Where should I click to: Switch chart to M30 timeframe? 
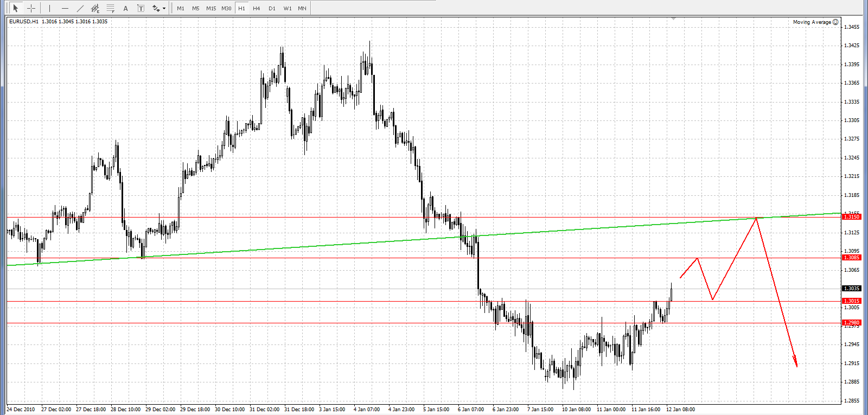click(226, 8)
